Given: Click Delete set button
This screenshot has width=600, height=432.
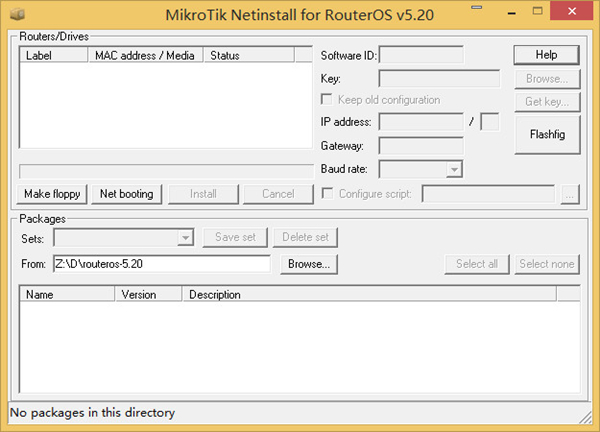Looking at the screenshot, I should click(305, 237).
